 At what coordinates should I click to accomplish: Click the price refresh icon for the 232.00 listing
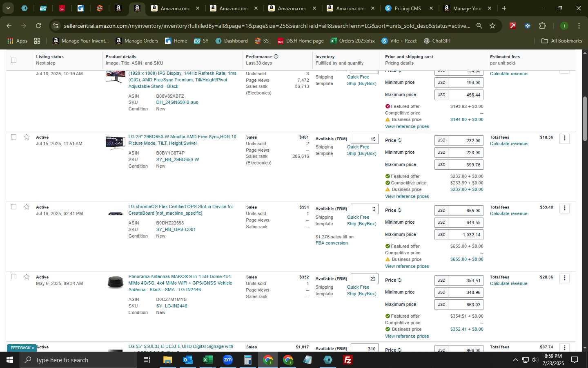399,140
